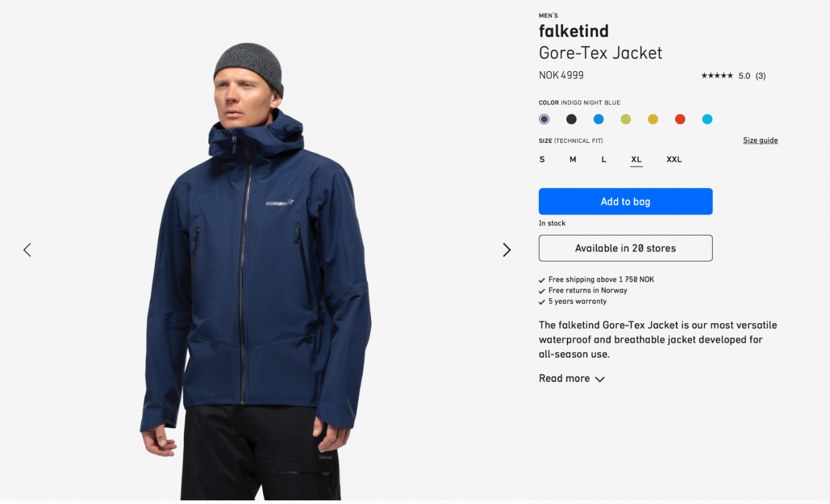The width and height of the screenshot is (830, 504).
Task: Select size L
Action: (604, 160)
